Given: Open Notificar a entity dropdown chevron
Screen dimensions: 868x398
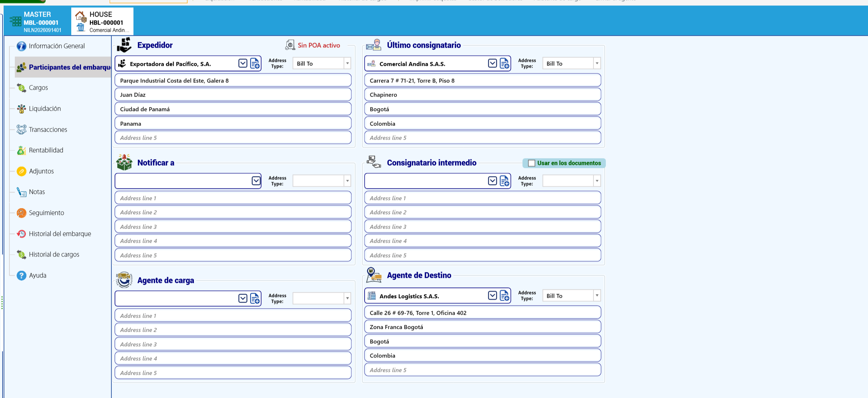Looking at the screenshot, I should pyautogui.click(x=256, y=181).
